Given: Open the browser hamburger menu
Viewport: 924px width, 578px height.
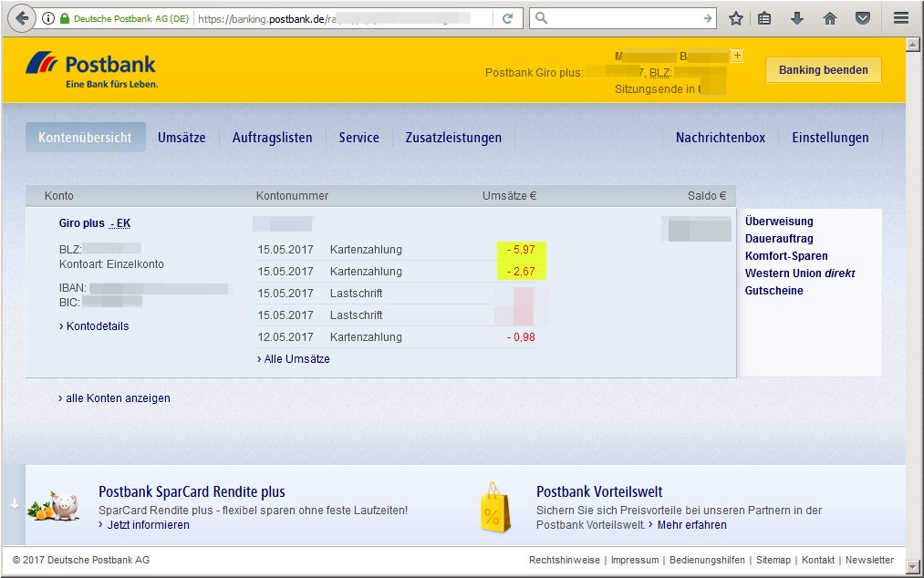Looking at the screenshot, I should (x=901, y=18).
